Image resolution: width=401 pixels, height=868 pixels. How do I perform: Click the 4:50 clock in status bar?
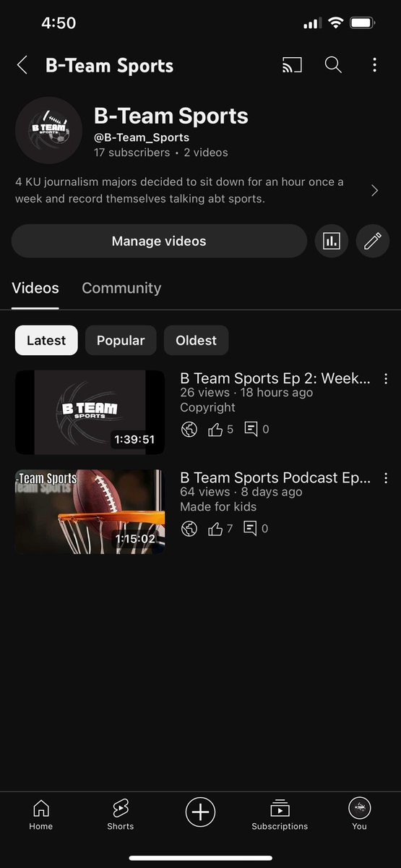click(59, 23)
